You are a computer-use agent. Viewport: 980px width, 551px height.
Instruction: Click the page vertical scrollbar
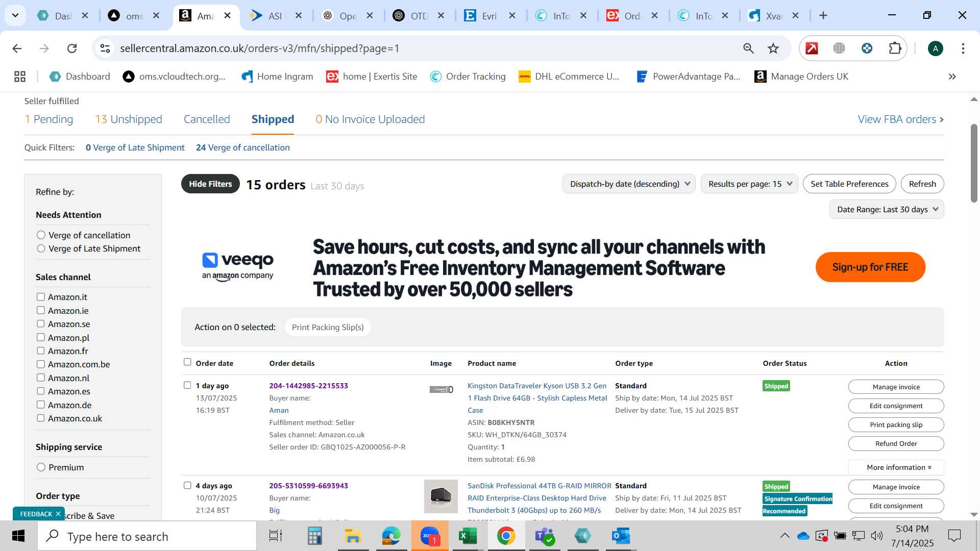click(x=974, y=163)
